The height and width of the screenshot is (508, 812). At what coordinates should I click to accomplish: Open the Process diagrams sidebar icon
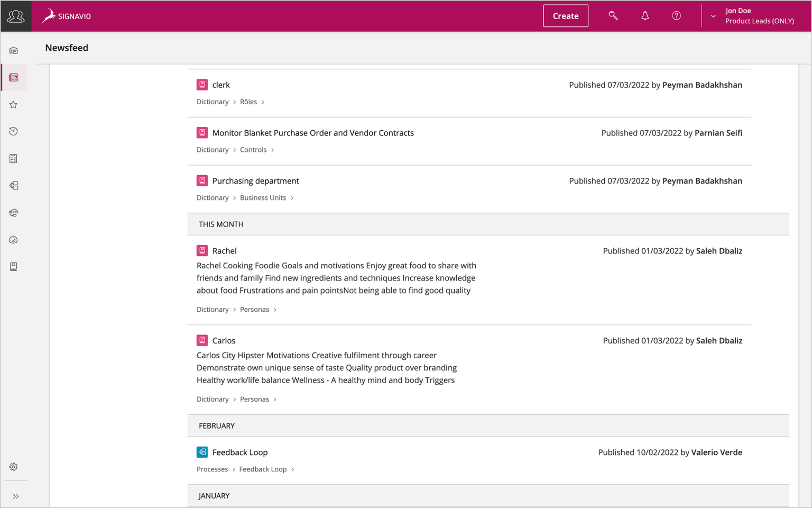tap(13, 185)
